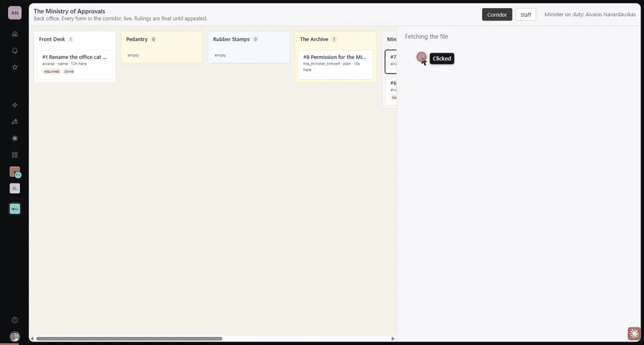Select the pencil edit icon in the sidebar
This screenshot has height=345, width=644.
coord(15,122)
